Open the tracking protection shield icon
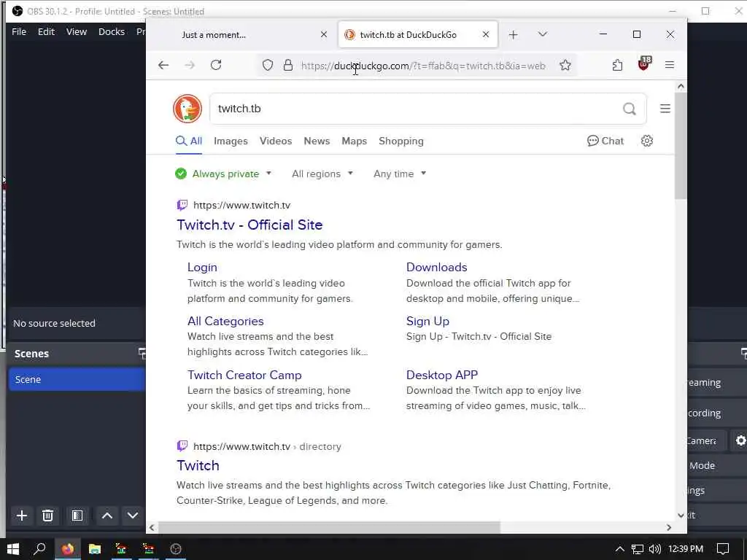Screen dimensions: 747x560 268,65
